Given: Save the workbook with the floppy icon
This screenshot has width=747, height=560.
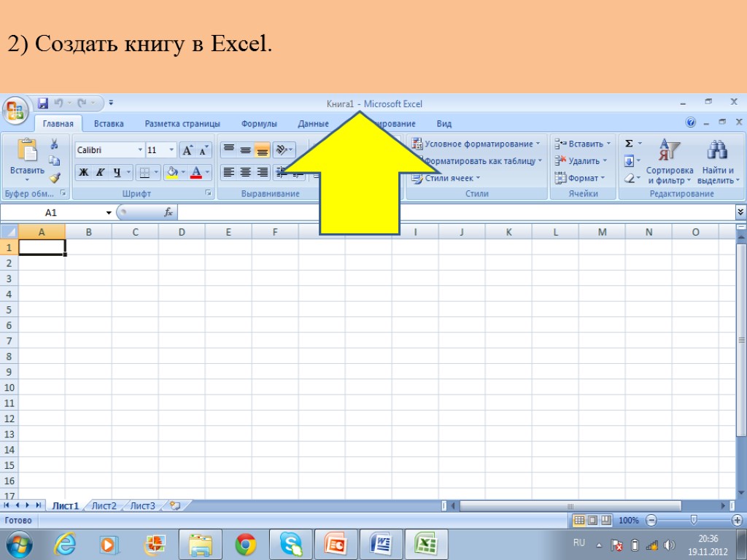Looking at the screenshot, I should [x=43, y=103].
